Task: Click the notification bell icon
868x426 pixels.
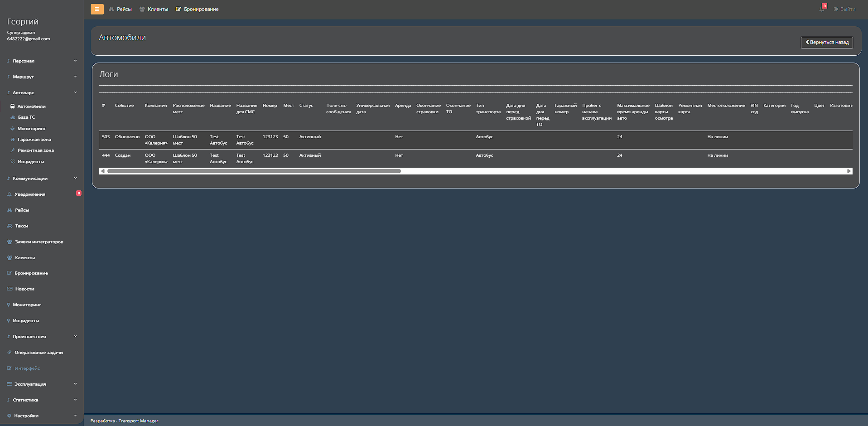Action: [822, 9]
